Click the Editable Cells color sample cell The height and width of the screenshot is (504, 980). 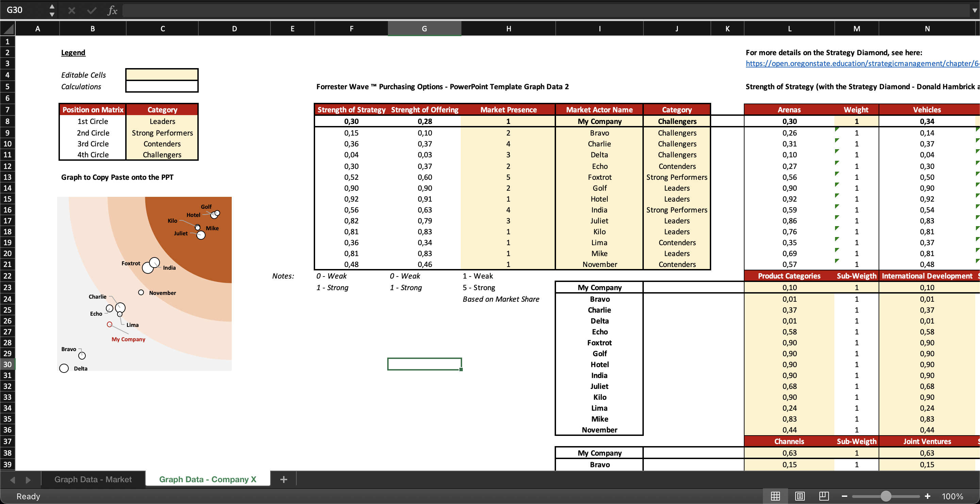click(162, 75)
